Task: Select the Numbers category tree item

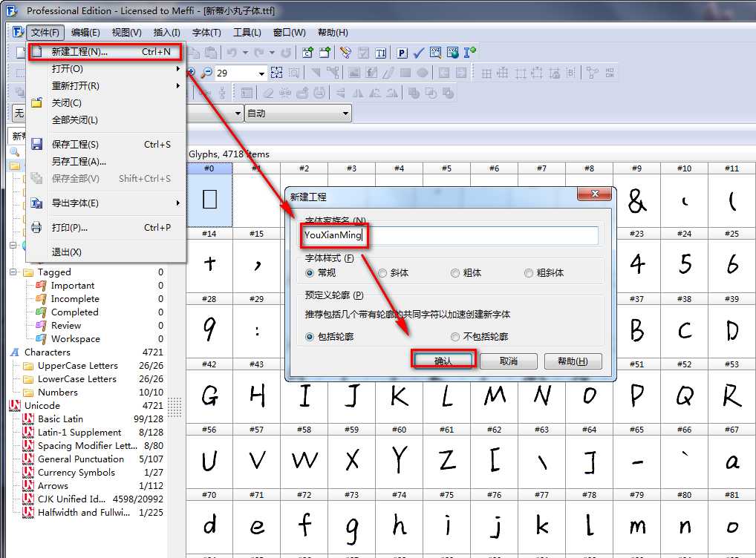Action: coord(57,393)
